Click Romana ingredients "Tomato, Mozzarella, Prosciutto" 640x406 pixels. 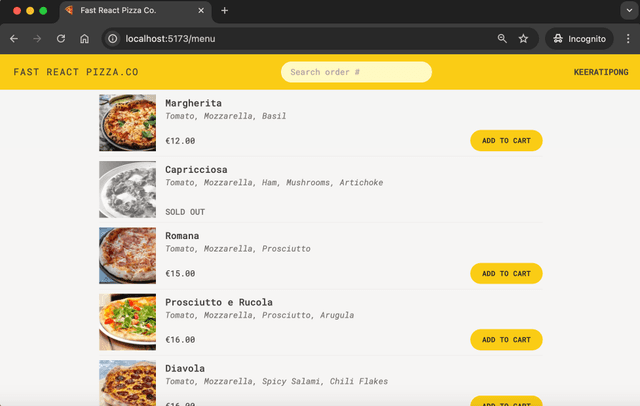(x=238, y=249)
